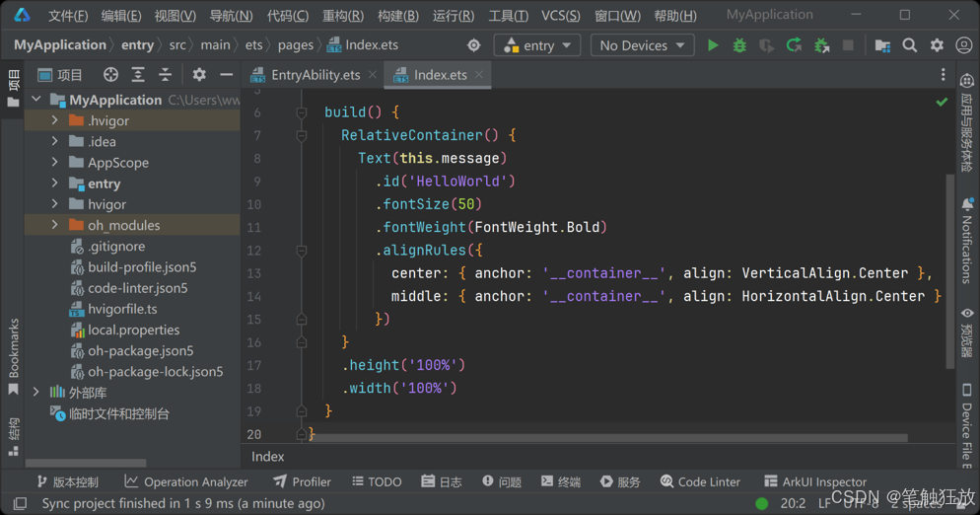Image resolution: width=980 pixels, height=515 pixels.
Task: Open editor tabs more options (three dots)
Action: click(x=943, y=75)
